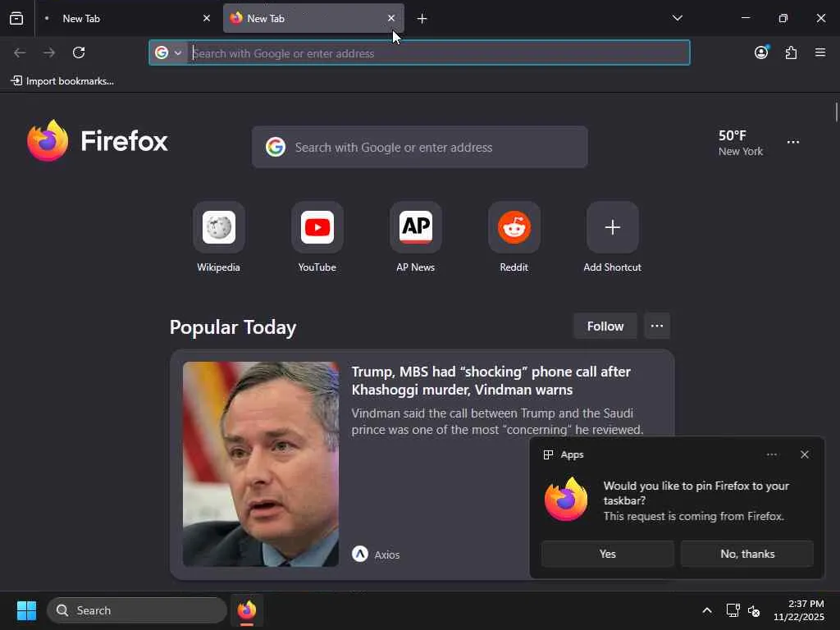This screenshot has width=840, height=630.
Task: Click the Add Shortcut tile
Action: click(x=612, y=237)
